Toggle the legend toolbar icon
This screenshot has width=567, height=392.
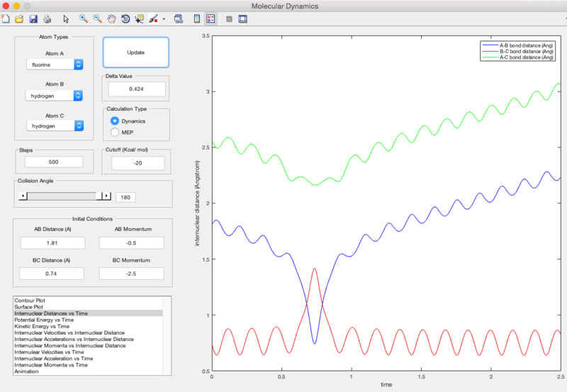210,19
